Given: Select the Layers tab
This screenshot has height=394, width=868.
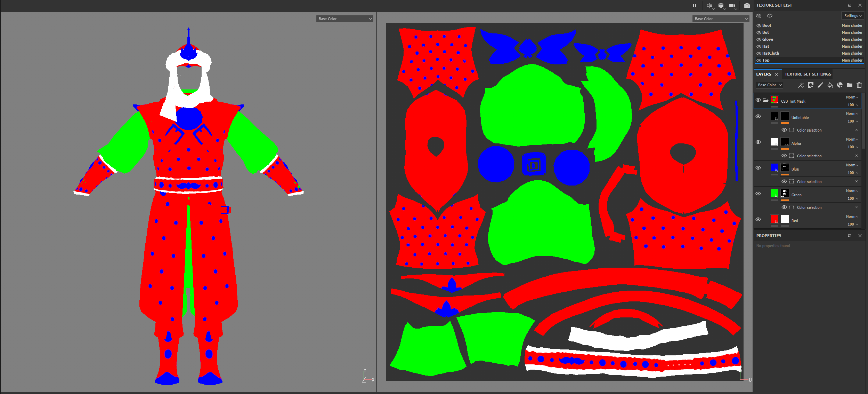Looking at the screenshot, I should point(763,74).
